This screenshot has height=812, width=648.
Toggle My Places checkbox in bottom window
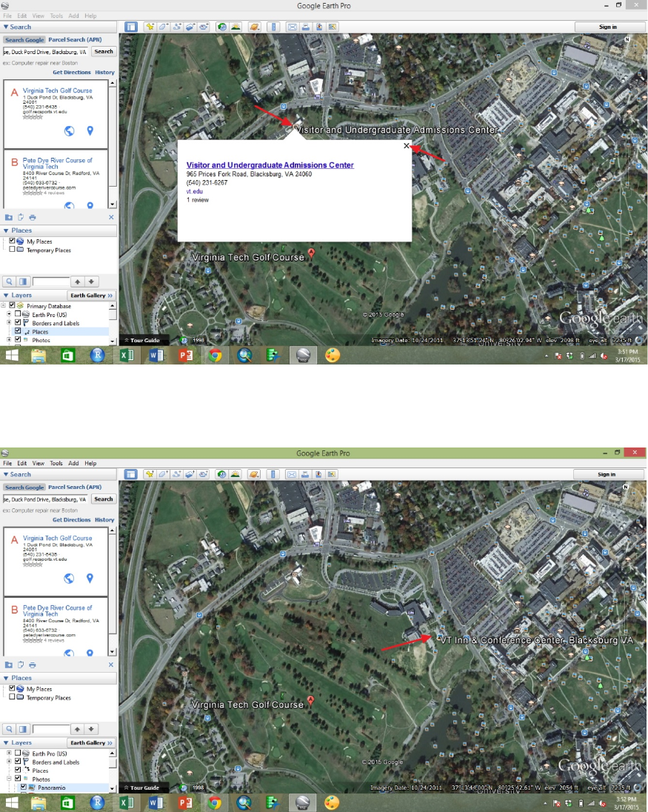coord(12,688)
